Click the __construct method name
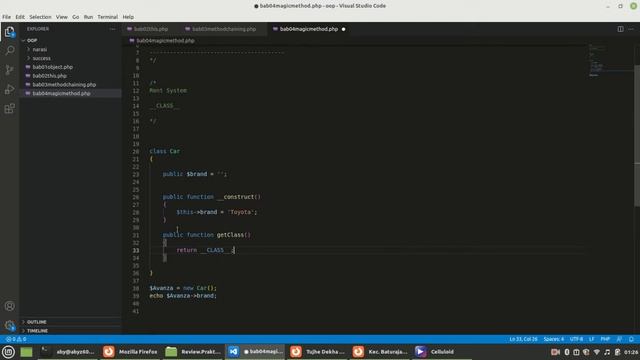640x360 pixels. (236, 197)
